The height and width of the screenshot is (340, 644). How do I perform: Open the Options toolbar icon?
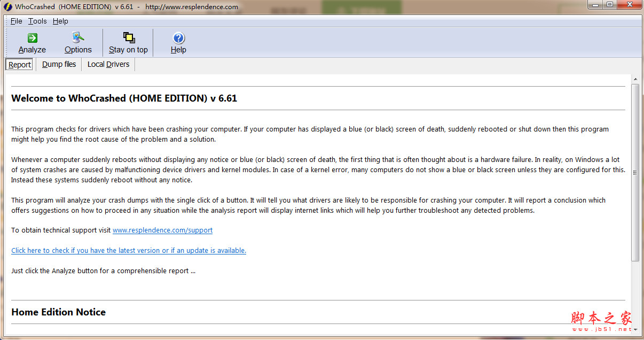tap(78, 38)
